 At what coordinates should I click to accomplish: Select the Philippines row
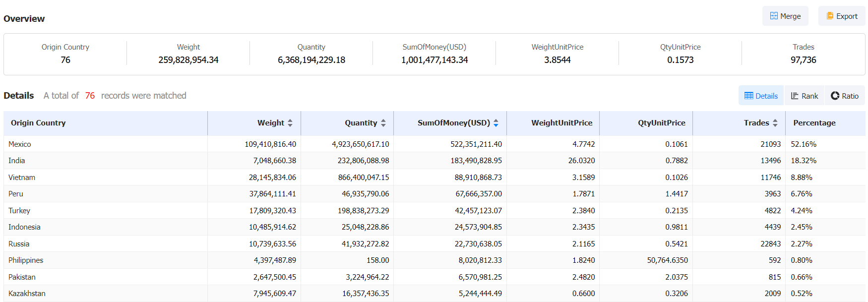pos(26,260)
